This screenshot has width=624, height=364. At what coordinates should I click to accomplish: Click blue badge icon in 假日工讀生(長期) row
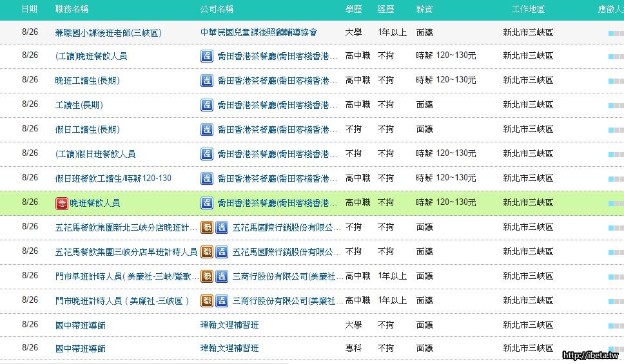(x=207, y=129)
